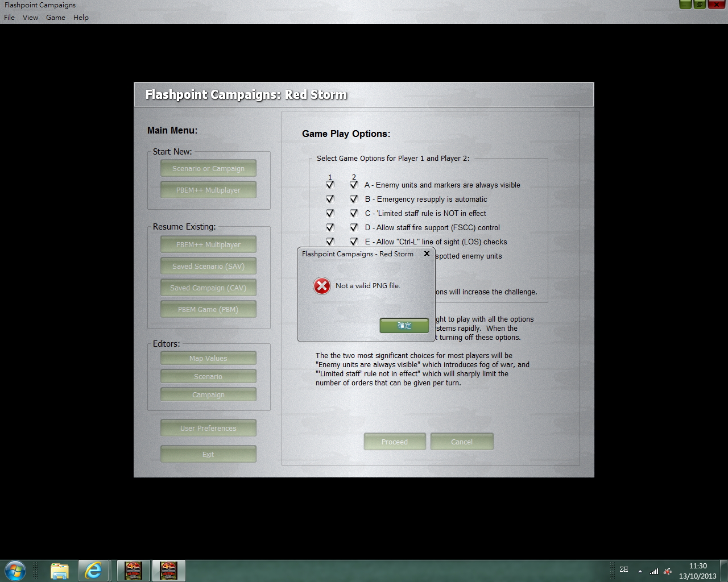
Task: Open the View menu
Action: (30, 18)
